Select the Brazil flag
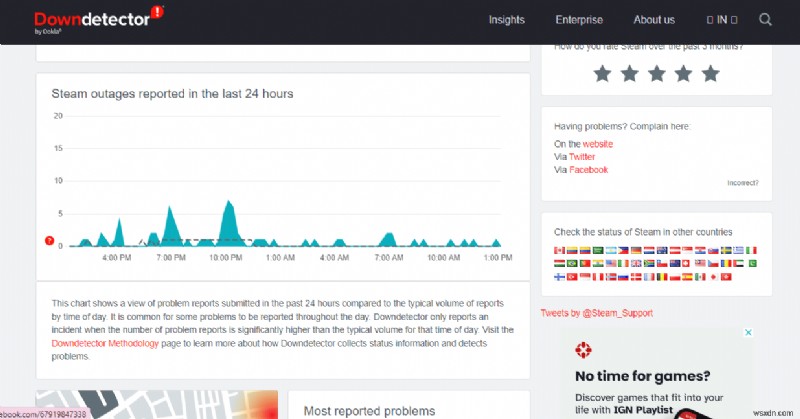The width and height of the screenshot is (800, 419). 572,263
